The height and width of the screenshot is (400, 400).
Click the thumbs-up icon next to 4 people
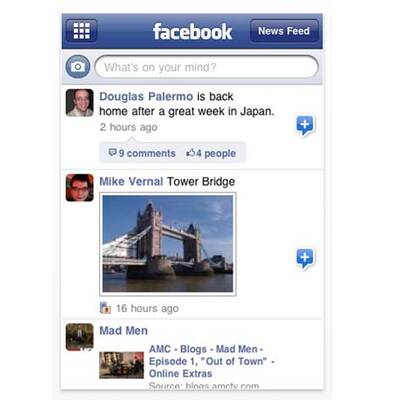[190, 153]
